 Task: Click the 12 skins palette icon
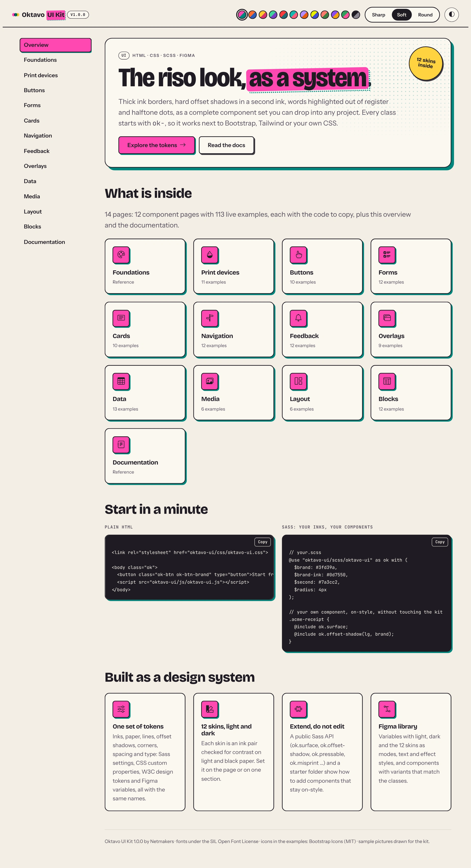coord(210,709)
